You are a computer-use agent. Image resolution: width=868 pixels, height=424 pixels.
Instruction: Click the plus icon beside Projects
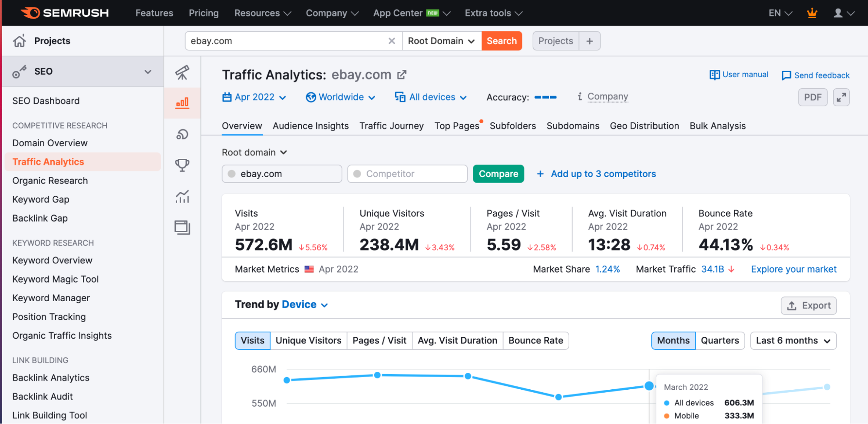[590, 41]
